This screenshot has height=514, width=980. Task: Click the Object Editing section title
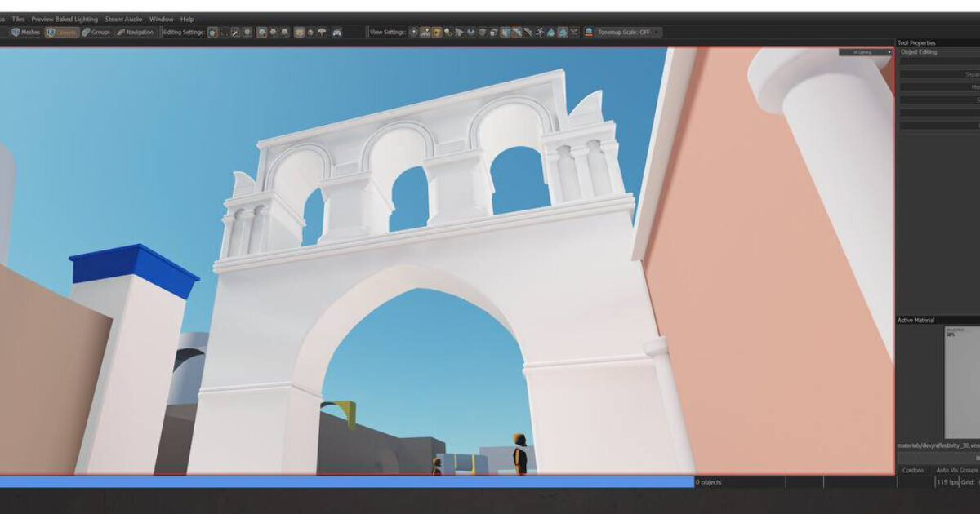pyautogui.click(x=919, y=52)
